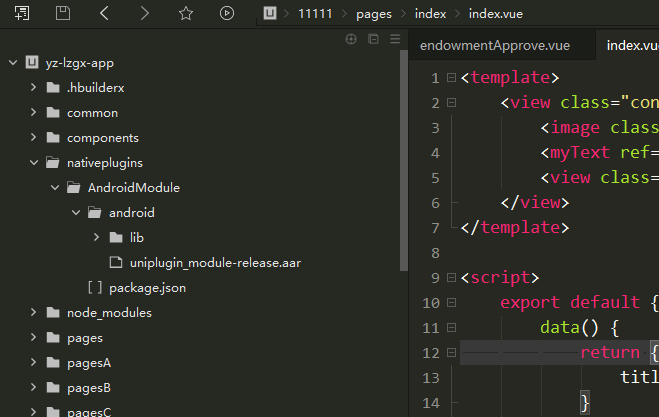Screen dimensions: 659x417
Task: Click the pagesA folder icon
Action: 53,363
